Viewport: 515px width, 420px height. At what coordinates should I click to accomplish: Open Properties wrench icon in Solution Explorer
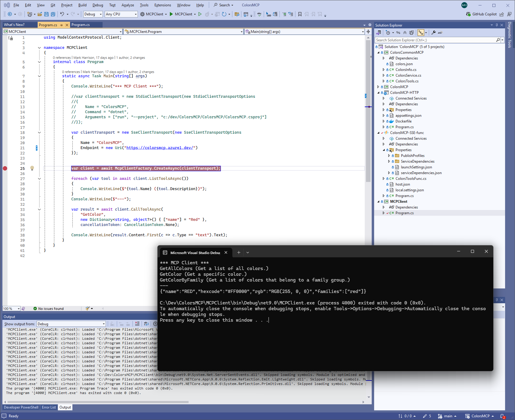434,33
